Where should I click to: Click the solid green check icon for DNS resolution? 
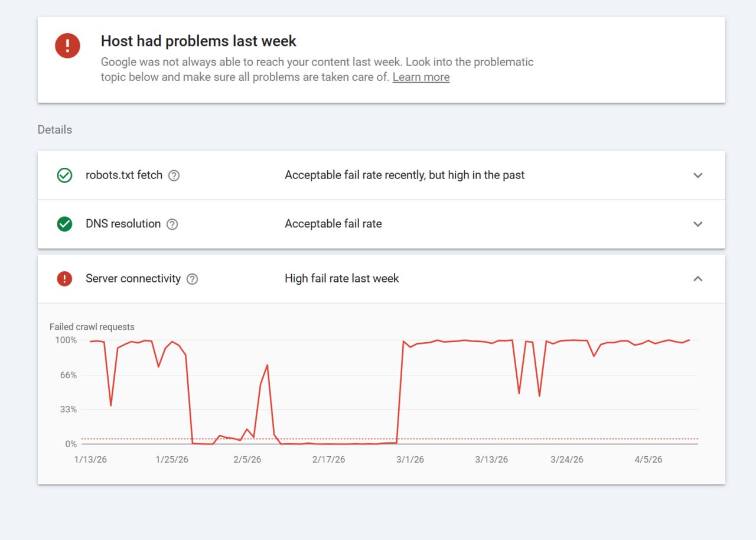coord(64,224)
